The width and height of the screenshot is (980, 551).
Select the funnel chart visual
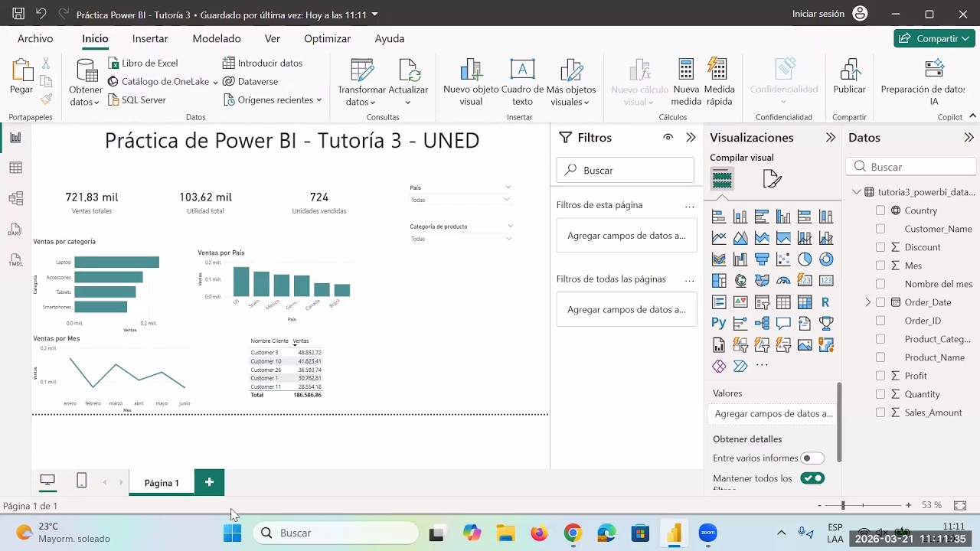point(762,259)
